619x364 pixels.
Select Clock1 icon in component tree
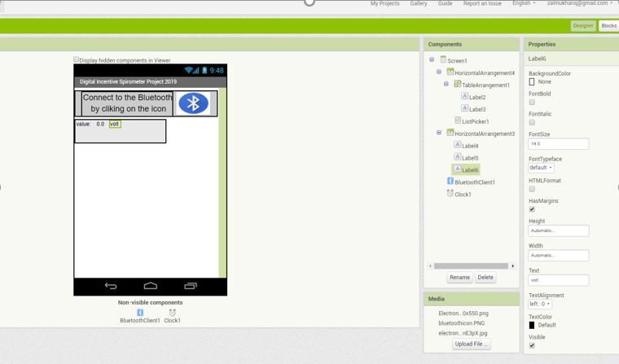(450, 194)
